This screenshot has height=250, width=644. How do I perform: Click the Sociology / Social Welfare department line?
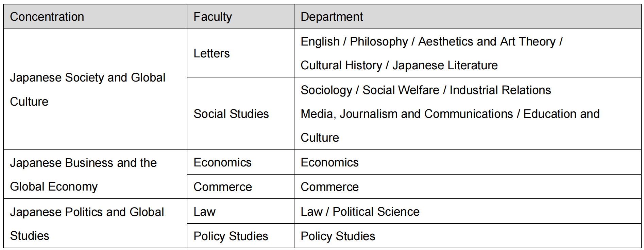point(425,90)
